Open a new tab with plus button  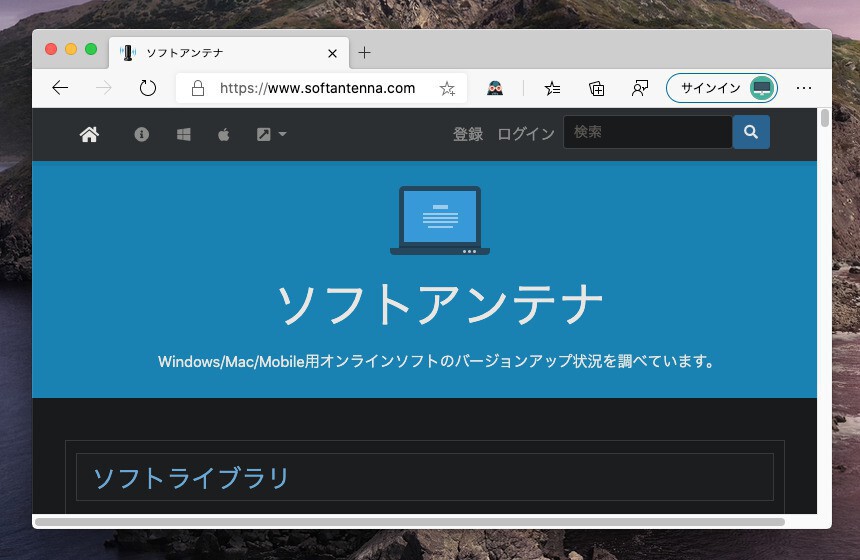(364, 53)
